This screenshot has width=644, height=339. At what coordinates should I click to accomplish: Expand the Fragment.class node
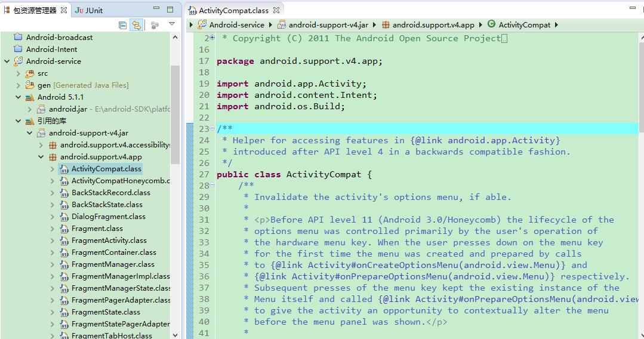tap(53, 229)
